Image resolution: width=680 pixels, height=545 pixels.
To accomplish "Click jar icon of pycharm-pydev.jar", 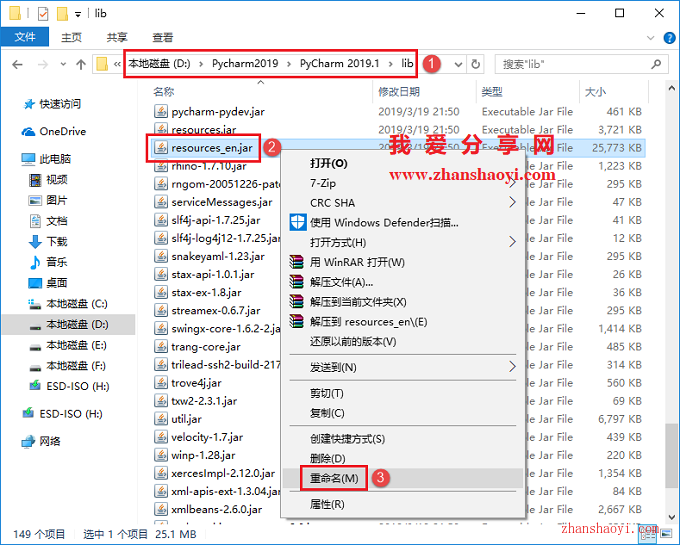I will pos(160,111).
